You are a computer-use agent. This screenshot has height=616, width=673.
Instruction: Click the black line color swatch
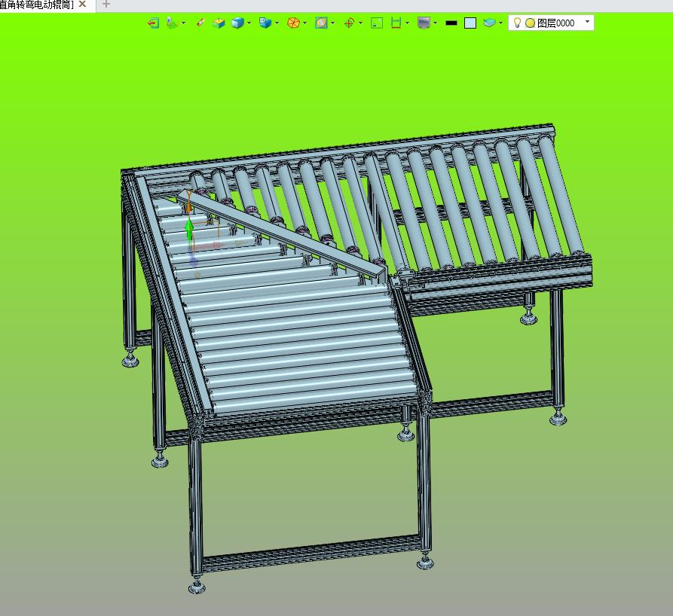[x=451, y=23]
